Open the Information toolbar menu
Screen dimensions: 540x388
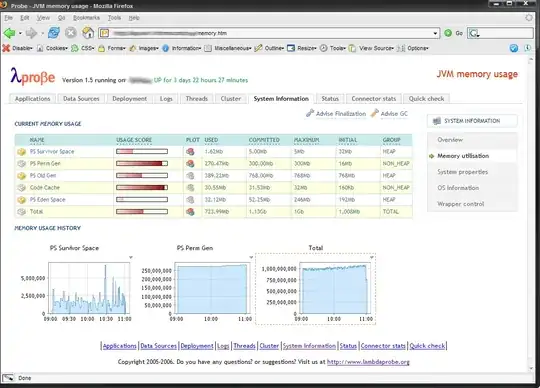(181, 48)
